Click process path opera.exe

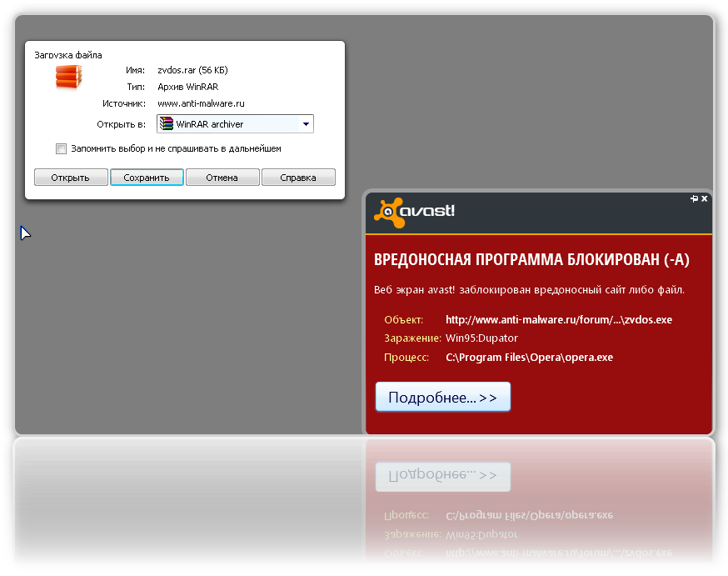(x=529, y=358)
